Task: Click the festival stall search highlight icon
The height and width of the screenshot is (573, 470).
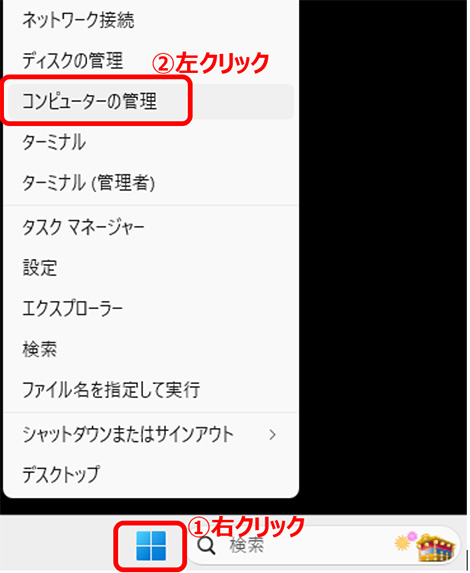Action: click(x=436, y=547)
